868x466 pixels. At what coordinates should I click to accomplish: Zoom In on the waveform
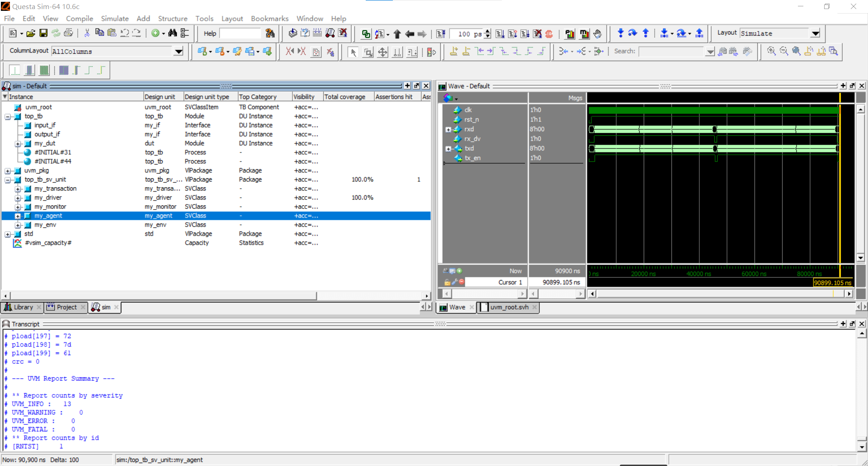pyautogui.click(x=771, y=51)
